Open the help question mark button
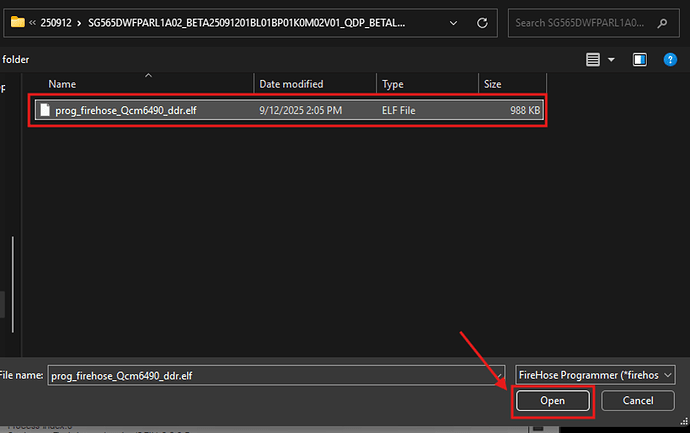Image resolution: width=690 pixels, height=433 pixels. coord(670,59)
